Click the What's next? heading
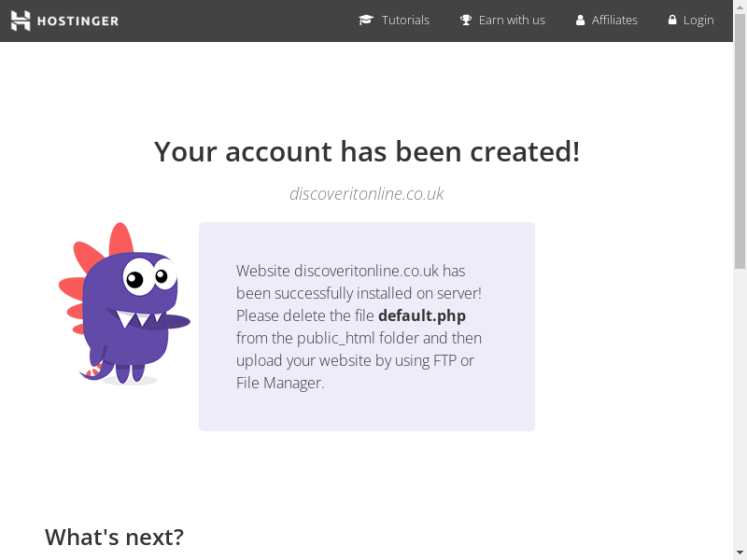The height and width of the screenshot is (560, 747). [114, 538]
